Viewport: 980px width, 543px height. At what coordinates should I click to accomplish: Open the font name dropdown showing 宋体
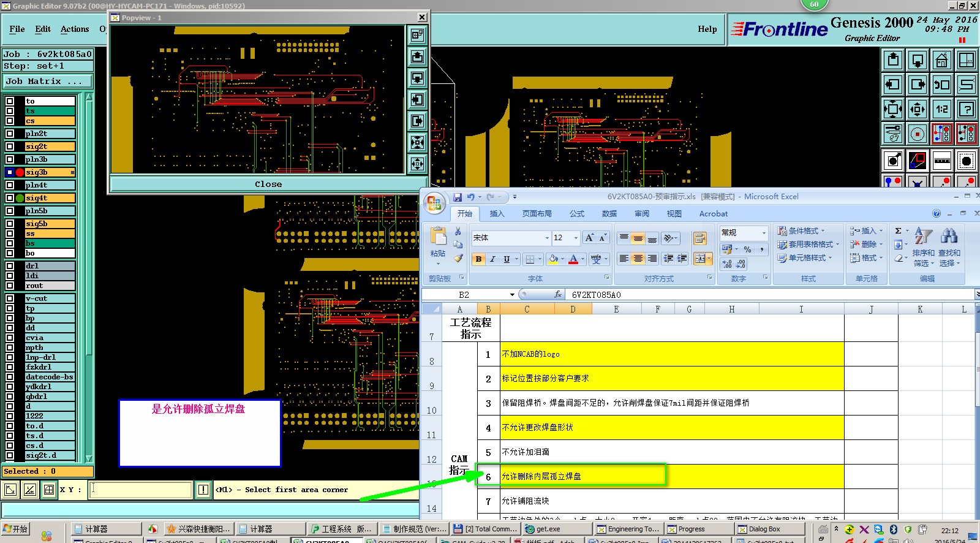[x=547, y=238]
